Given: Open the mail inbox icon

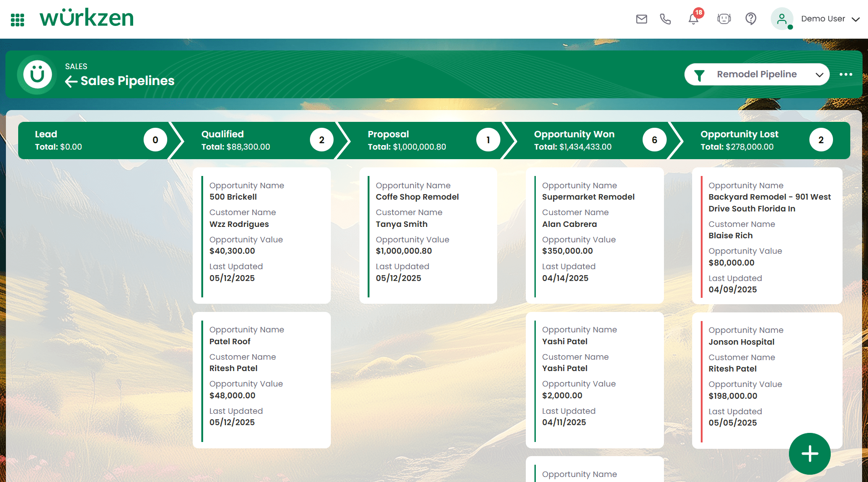Looking at the screenshot, I should (641, 19).
